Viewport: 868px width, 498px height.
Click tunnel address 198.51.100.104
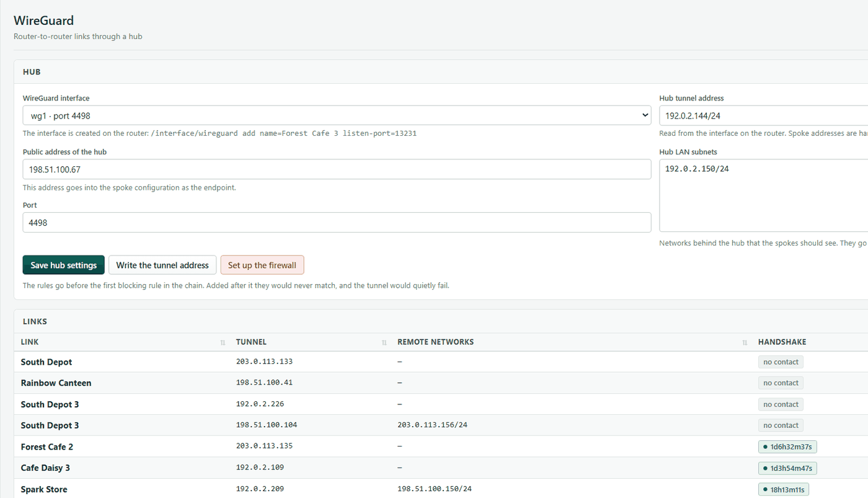point(267,425)
